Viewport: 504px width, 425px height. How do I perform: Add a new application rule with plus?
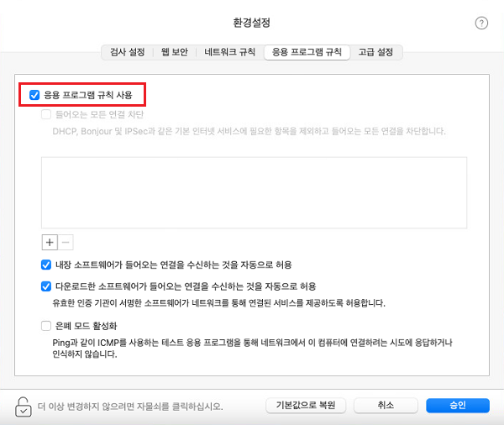[x=50, y=242]
